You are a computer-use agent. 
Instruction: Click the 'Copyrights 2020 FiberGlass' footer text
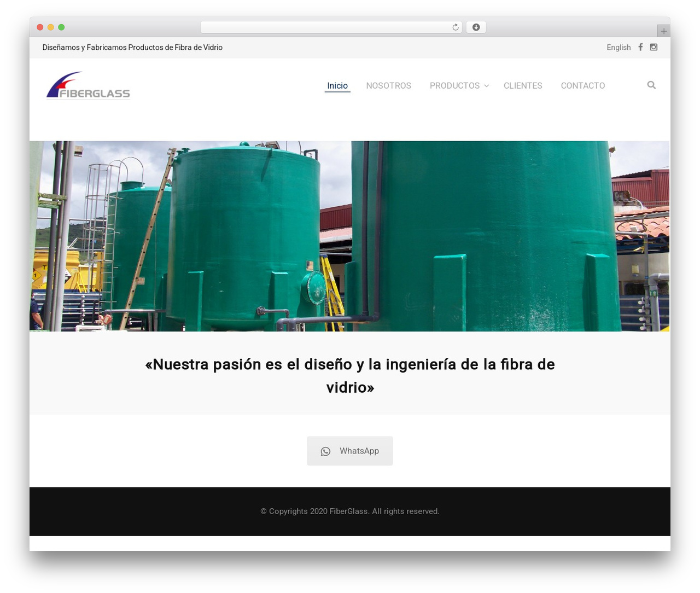(x=350, y=511)
